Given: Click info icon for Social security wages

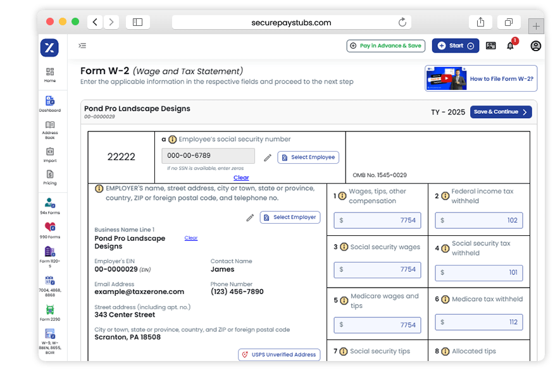Looking at the screenshot, I should (344, 247).
